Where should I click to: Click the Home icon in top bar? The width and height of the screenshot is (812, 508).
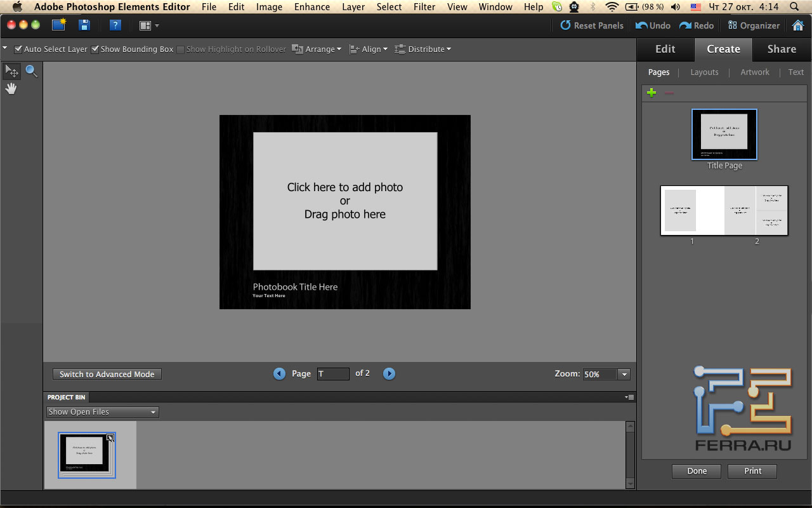[x=798, y=25]
